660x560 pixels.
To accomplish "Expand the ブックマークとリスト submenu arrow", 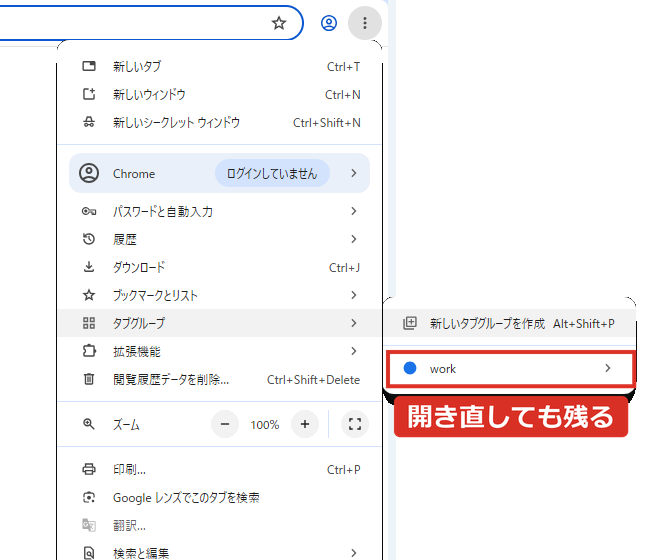I will click(354, 295).
